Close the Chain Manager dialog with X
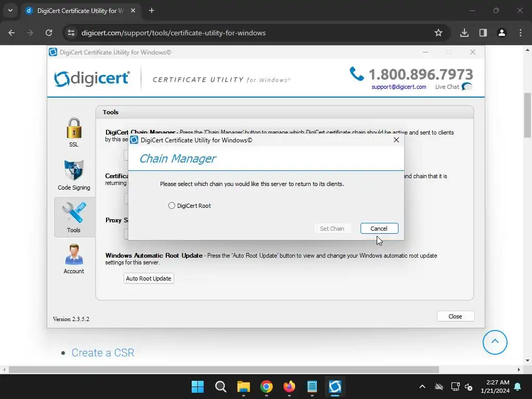The height and width of the screenshot is (399, 532). point(396,140)
